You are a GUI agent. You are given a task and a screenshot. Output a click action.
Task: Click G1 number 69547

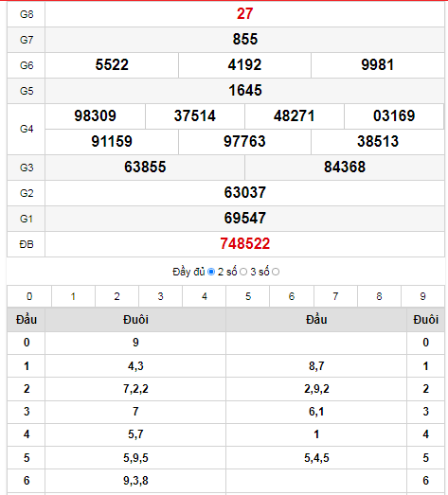point(245,218)
